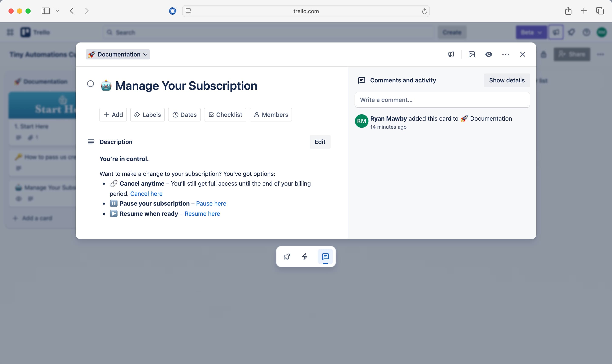Click the megaphone feedback icon in card header

click(x=451, y=54)
